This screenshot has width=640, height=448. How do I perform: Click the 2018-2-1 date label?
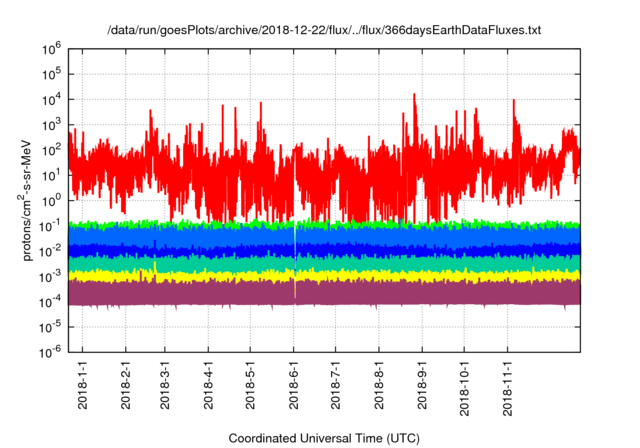pos(126,385)
